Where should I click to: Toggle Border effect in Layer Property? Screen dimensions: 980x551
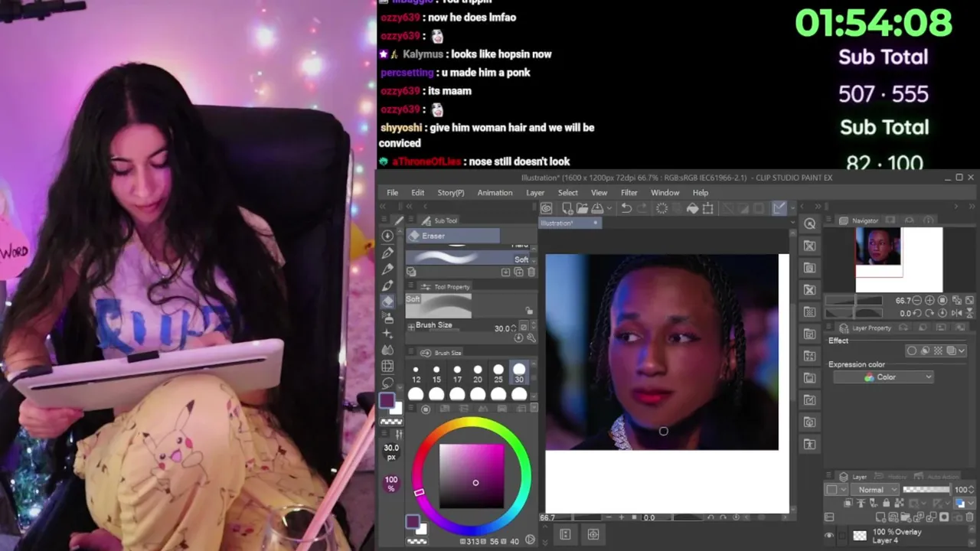click(x=912, y=350)
